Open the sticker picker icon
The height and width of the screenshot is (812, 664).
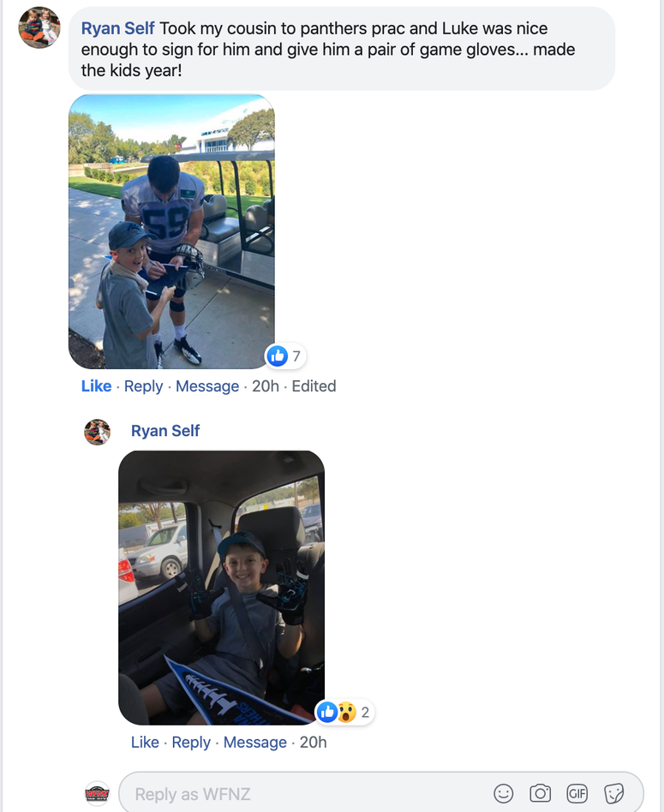[x=613, y=793]
